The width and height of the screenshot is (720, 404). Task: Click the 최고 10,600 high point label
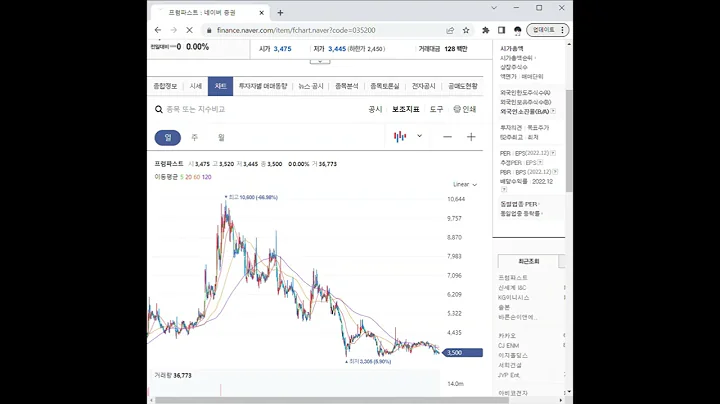tap(252, 197)
